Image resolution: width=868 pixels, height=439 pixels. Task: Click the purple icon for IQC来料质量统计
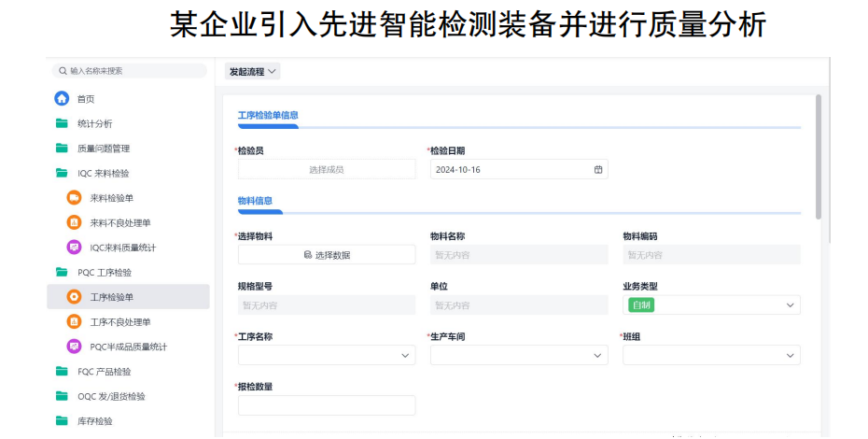pyautogui.click(x=74, y=248)
